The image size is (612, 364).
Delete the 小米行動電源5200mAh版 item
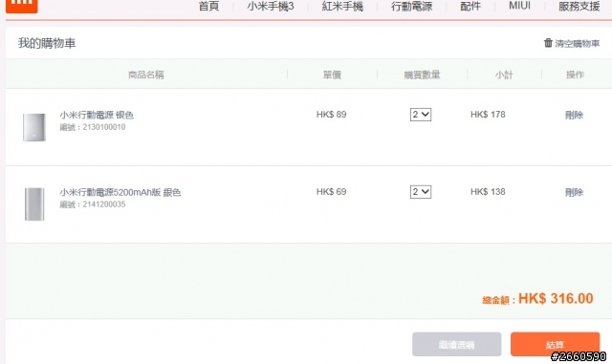tap(574, 192)
